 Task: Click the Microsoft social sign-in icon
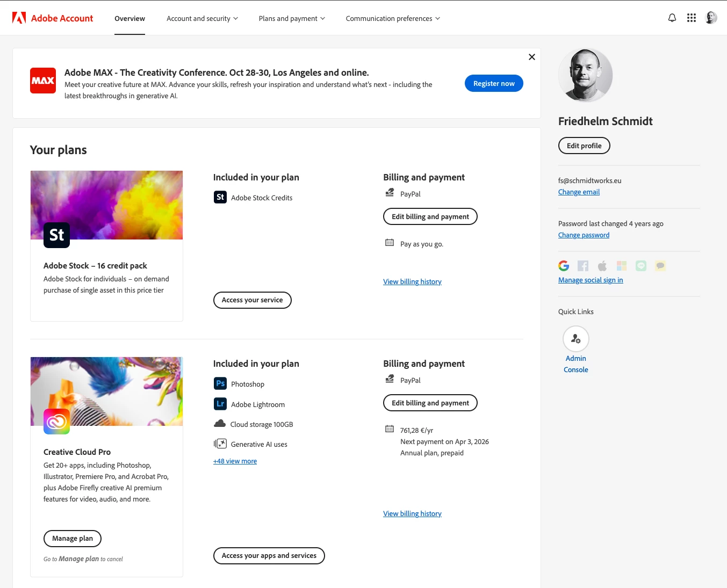[x=622, y=266]
